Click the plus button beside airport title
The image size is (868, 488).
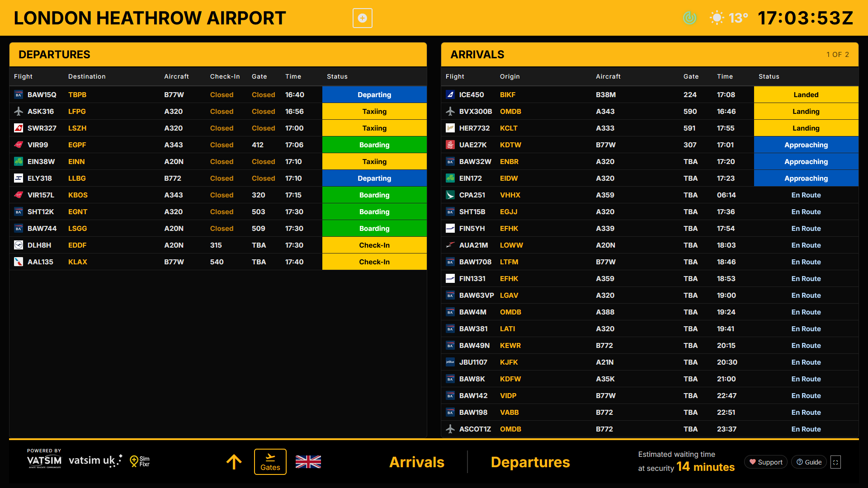pyautogui.click(x=362, y=18)
